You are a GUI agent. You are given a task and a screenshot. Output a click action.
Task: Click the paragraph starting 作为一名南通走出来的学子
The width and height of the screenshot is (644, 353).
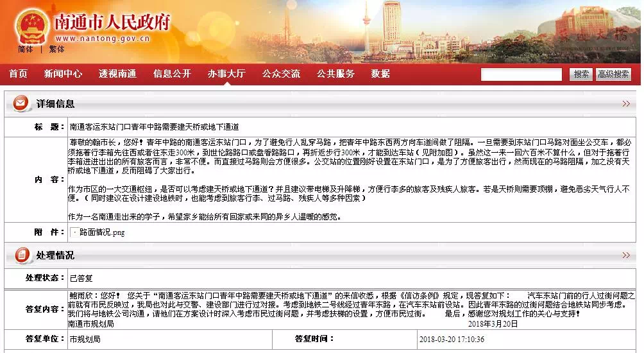205,216
